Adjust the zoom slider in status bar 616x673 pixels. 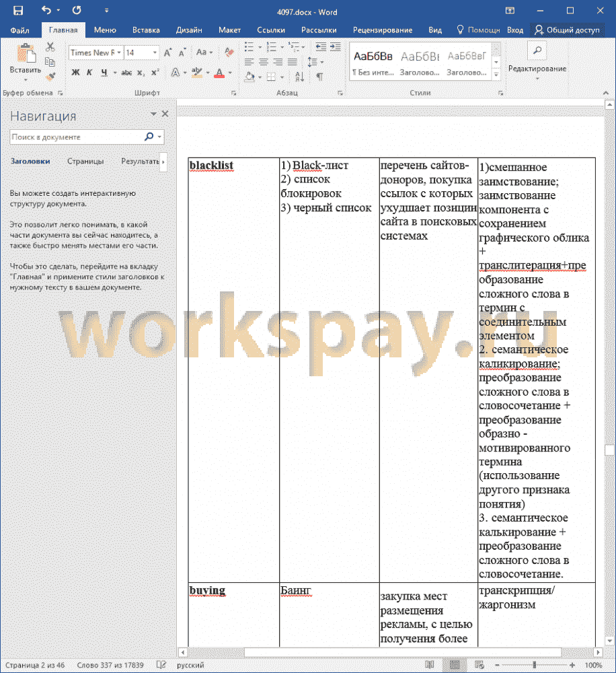click(x=534, y=665)
